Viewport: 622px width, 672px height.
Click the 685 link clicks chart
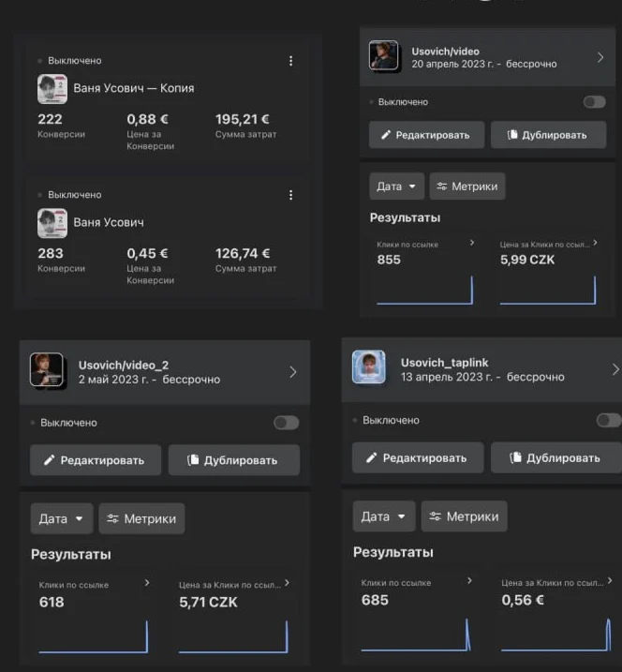click(416, 635)
